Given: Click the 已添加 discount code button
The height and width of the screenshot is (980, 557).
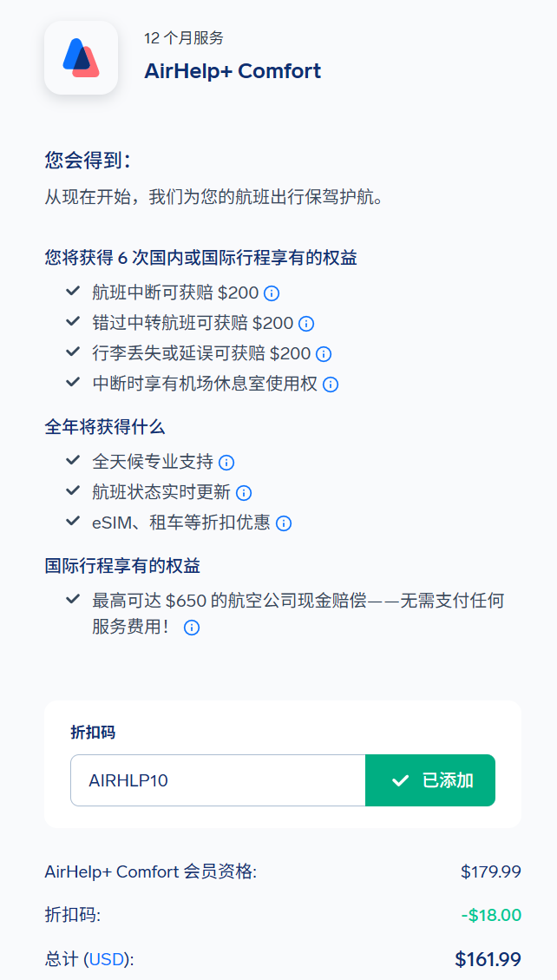Looking at the screenshot, I should (430, 780).
